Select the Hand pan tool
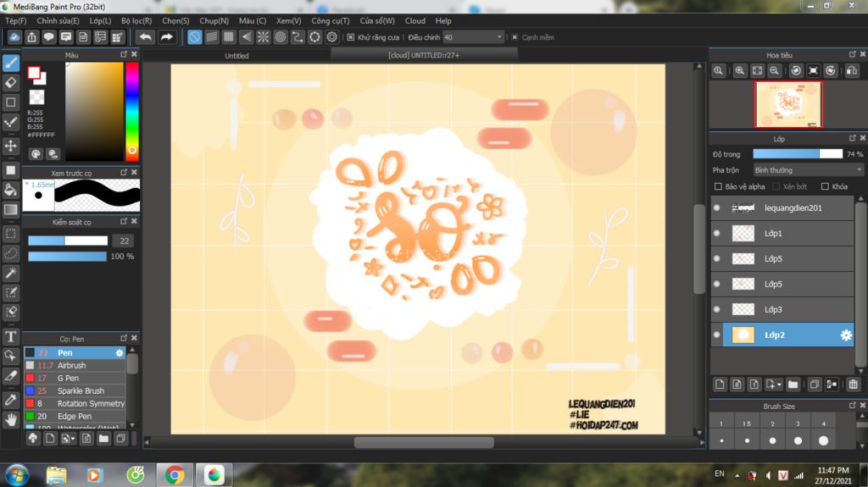 pos(10,420)
